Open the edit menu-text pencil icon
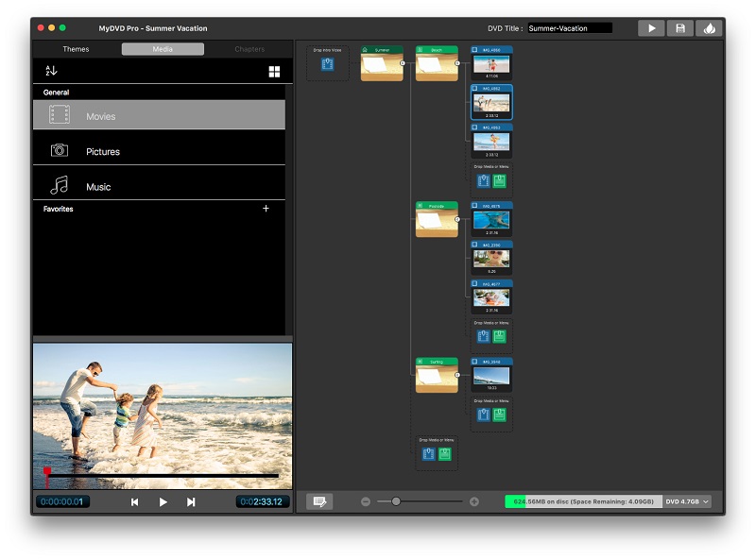 coord(319,500)
